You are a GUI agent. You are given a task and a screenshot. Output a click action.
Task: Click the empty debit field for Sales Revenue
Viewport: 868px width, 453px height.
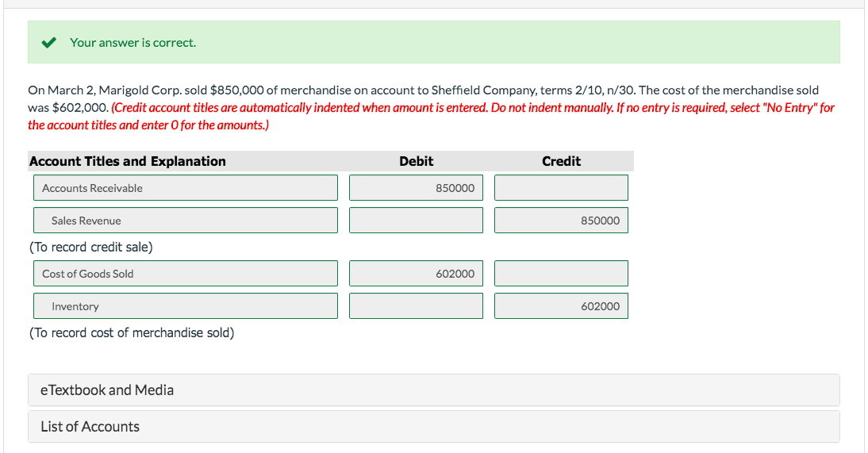(x=416, y=221)
